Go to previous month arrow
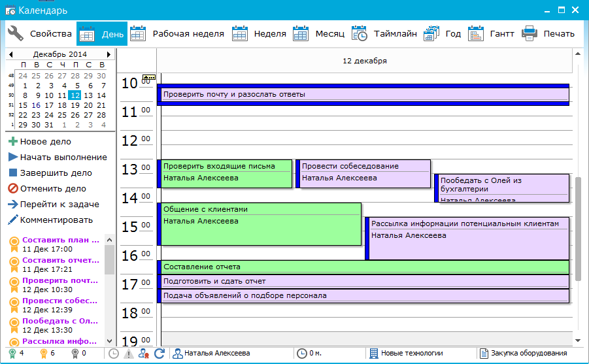Image resolution: width=589 pixels, height=364 pixels. point(11,54)
